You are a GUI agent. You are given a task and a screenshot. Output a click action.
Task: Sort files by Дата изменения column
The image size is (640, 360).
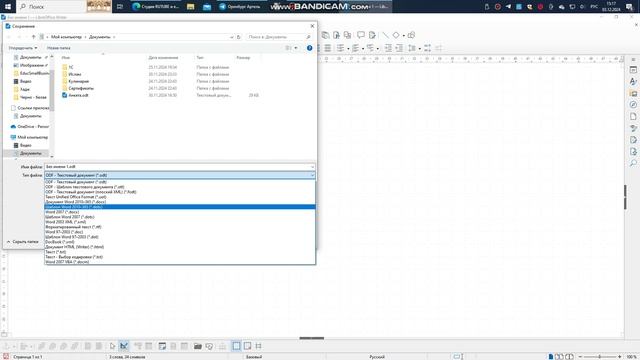click(x=163, y=58)
